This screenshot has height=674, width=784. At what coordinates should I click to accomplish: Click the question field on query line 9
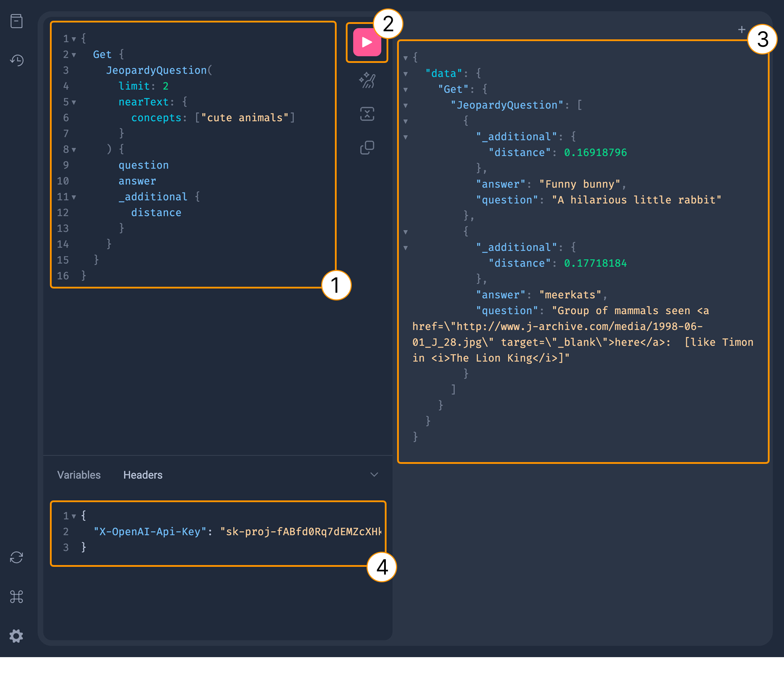pyautogui.click(x=143, y=166)
